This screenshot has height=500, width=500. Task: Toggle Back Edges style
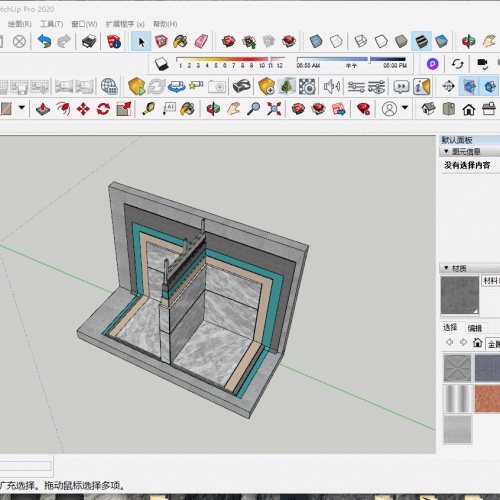[336, 42]
